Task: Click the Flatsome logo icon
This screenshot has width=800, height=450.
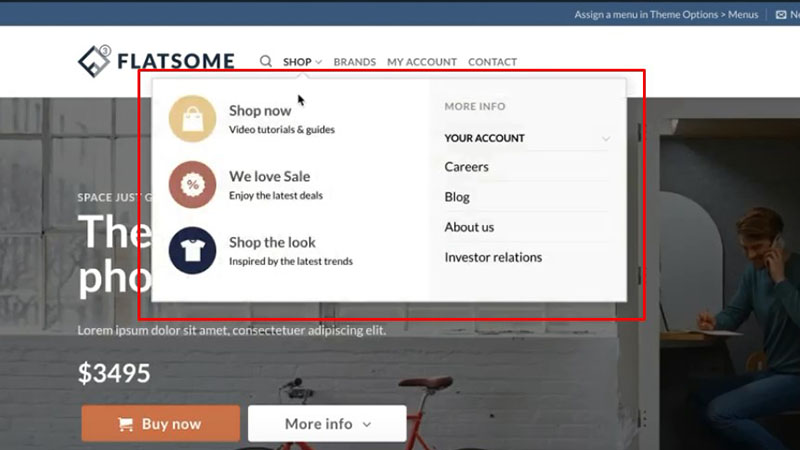Action: point(94,61)
